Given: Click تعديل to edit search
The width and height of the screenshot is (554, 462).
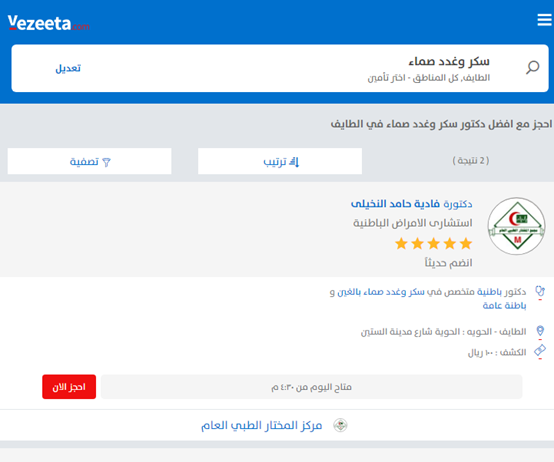Looking at the screenshot, I should pos(68,68).
